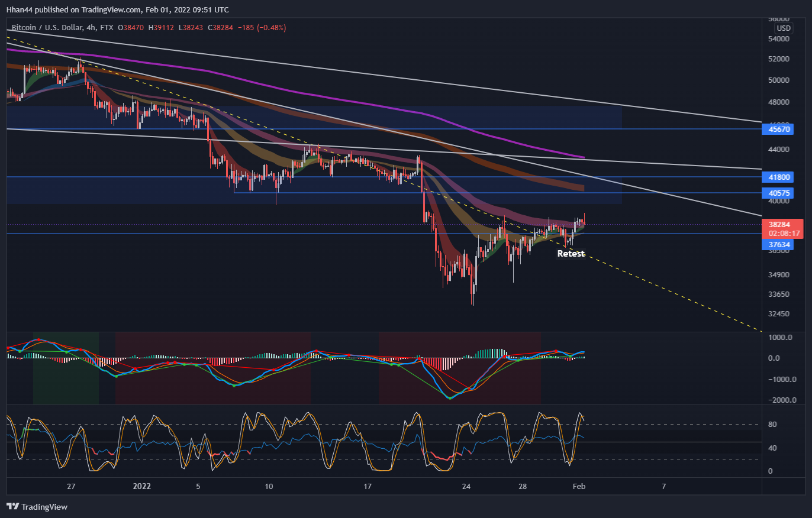The width and height of the screenshot is (812, 518).
Task: Click the high value H39112
Action: (x=162, y=27)
